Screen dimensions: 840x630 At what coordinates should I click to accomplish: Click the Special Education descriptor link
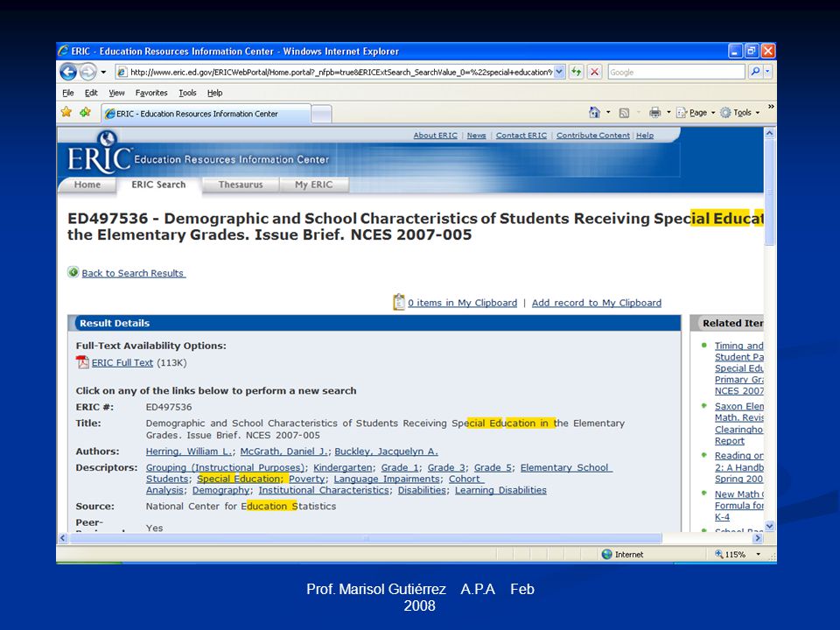tap(238, 479)
